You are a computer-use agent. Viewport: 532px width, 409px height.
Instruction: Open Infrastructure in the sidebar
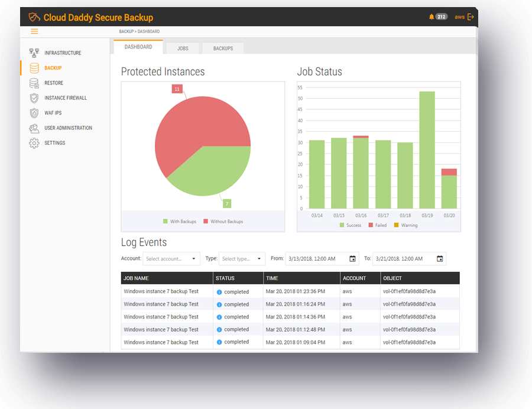63,53
